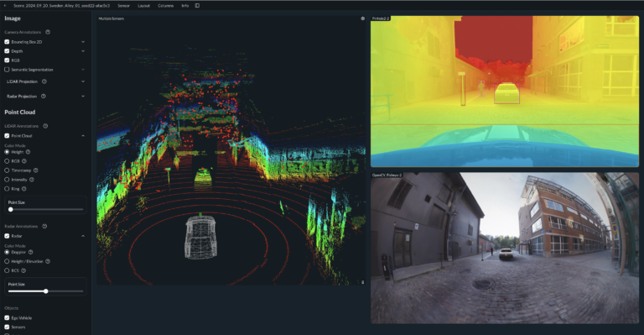Click settings icon atop Multiple Sensors view
Image resolution: width=644 pixels, height=335 pixels.
(x=362, y=18)
